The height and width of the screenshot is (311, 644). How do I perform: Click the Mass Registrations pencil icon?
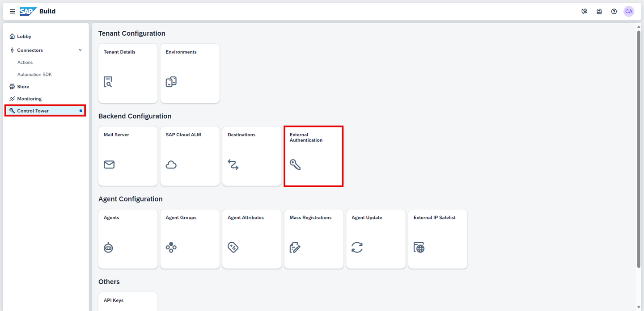(x=295, y=247)
